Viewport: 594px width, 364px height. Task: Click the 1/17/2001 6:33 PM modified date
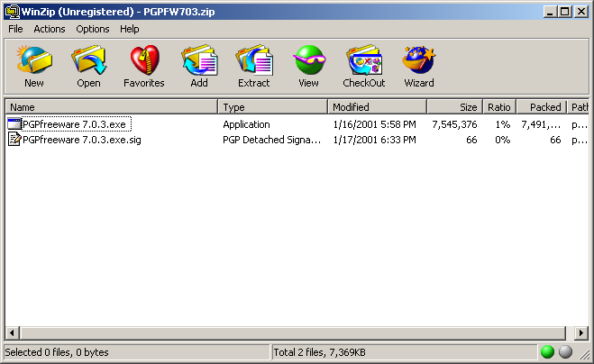tap(374, 140)
